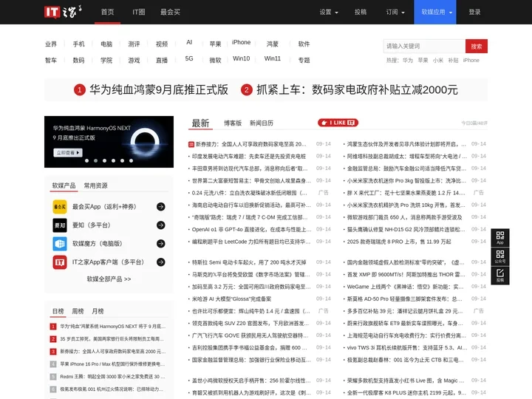Open the 手机 category
Image resolution: width=532 pixels, height=399 pixels.
(78, 44)
